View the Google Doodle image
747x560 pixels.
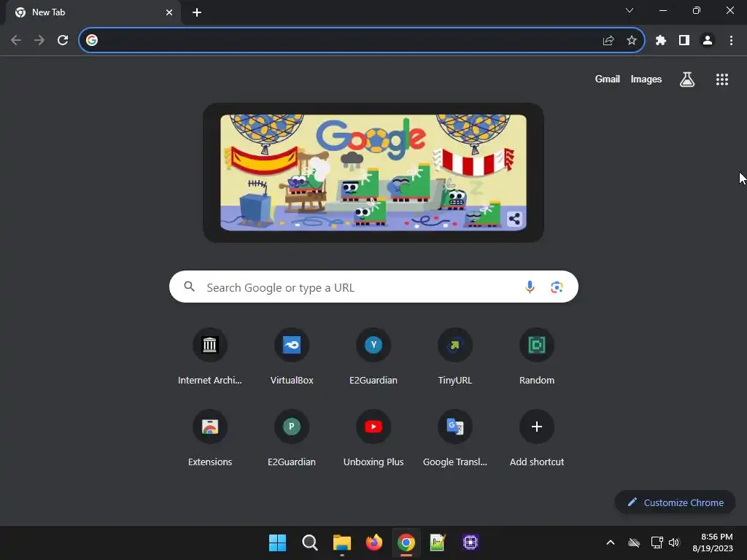click(x=373, y=172)
